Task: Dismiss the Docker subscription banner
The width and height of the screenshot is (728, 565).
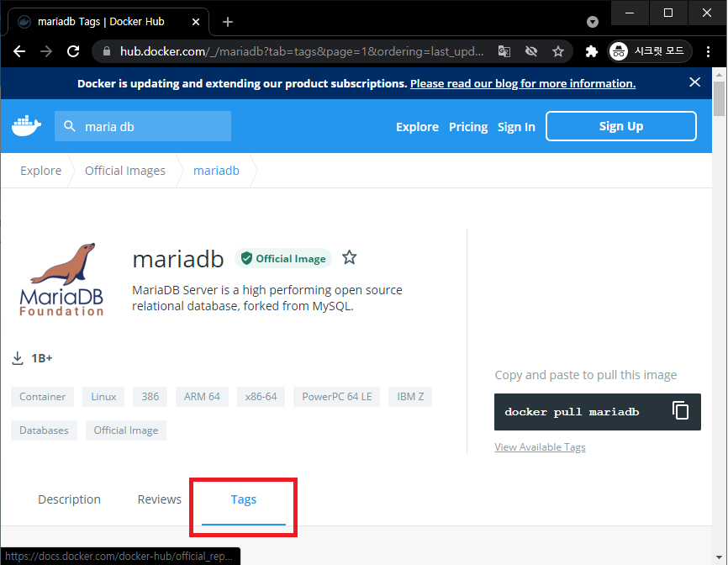Action: point(694,82)
